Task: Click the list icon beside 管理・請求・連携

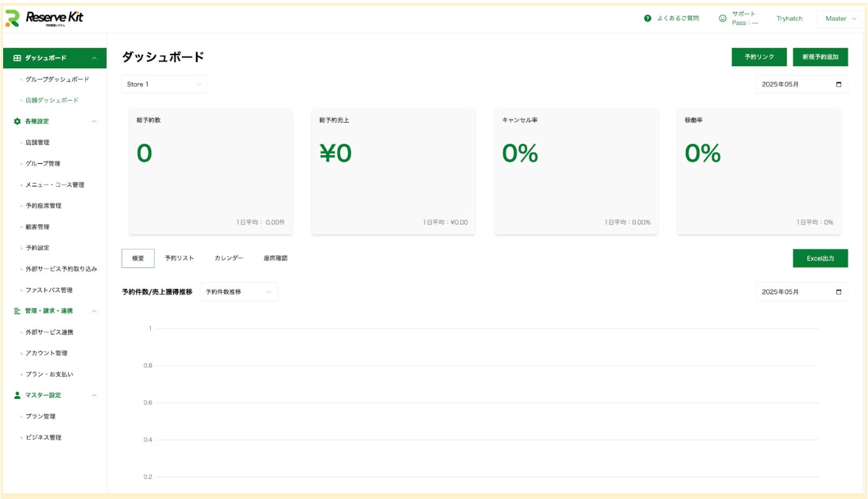Action: 17,311
